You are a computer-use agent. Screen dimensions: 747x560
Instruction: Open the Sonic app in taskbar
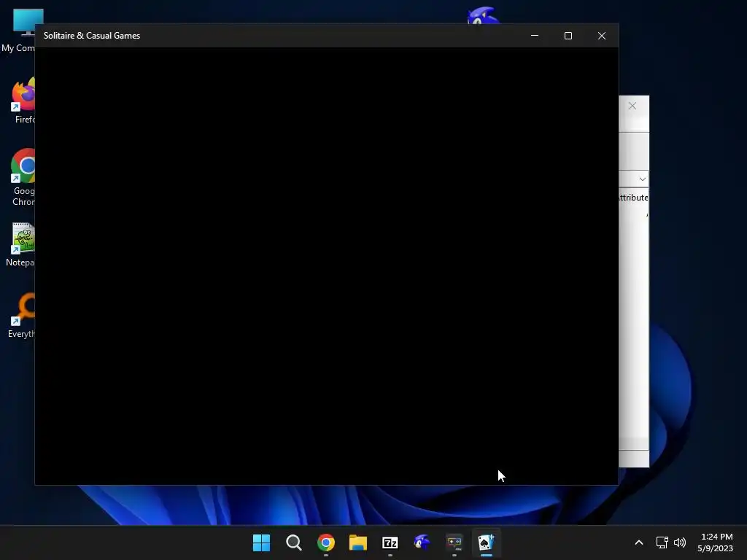422,542
